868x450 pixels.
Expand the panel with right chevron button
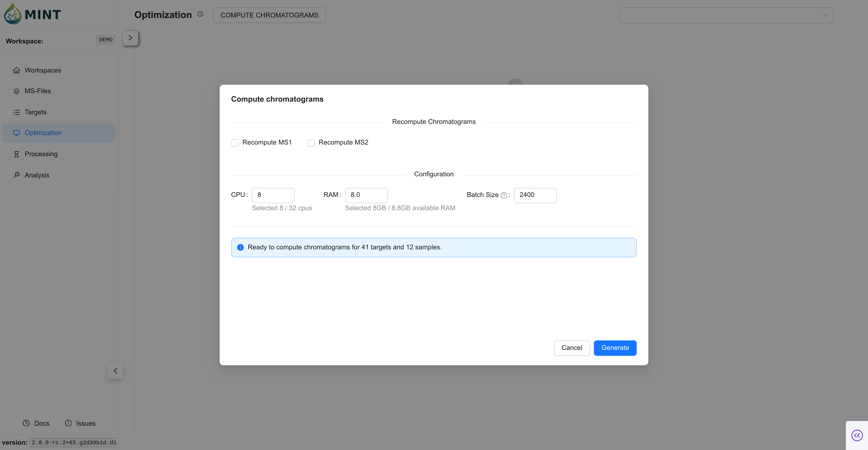pos(130,38)
